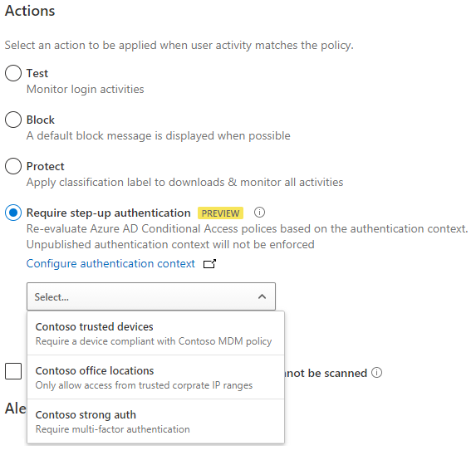476x465 pixels.
Task: Choose Contoso office locations option
Action: [155, 377]
